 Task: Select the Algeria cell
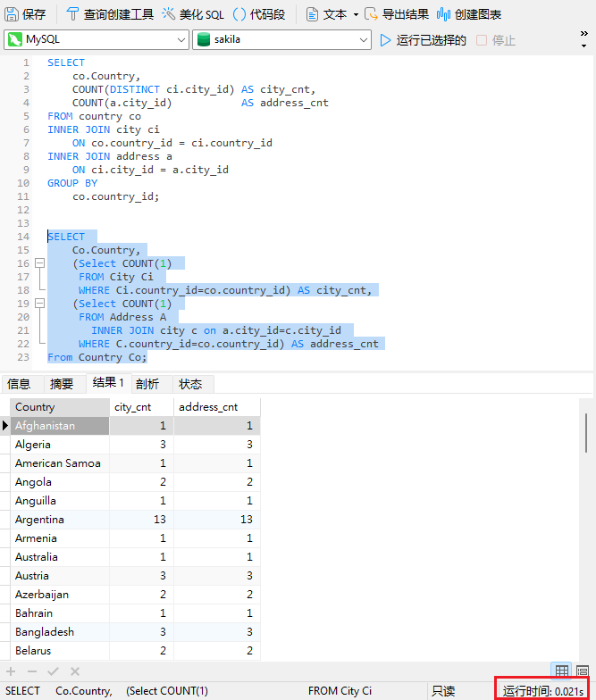[x=60, y=445]
